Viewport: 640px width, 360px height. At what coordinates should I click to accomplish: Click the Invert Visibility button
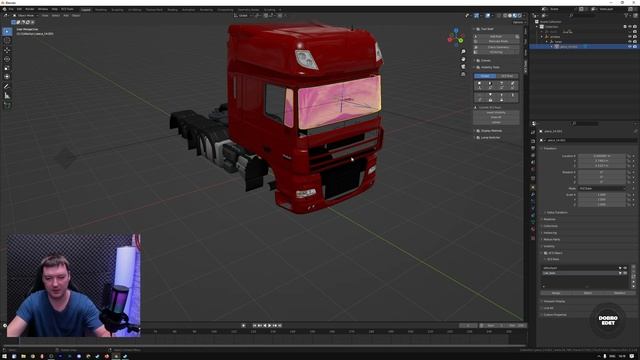496,113
